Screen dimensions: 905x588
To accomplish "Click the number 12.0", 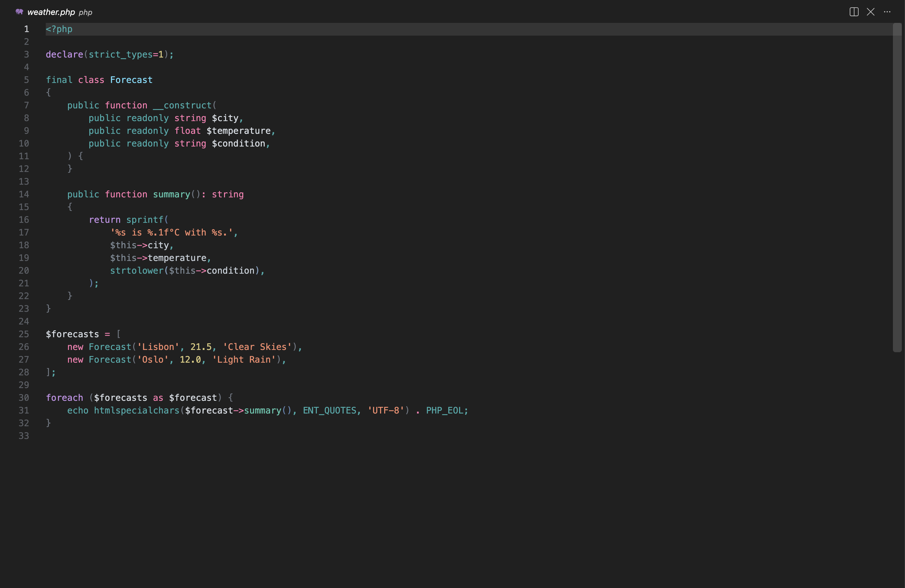I will coord(190,360).
